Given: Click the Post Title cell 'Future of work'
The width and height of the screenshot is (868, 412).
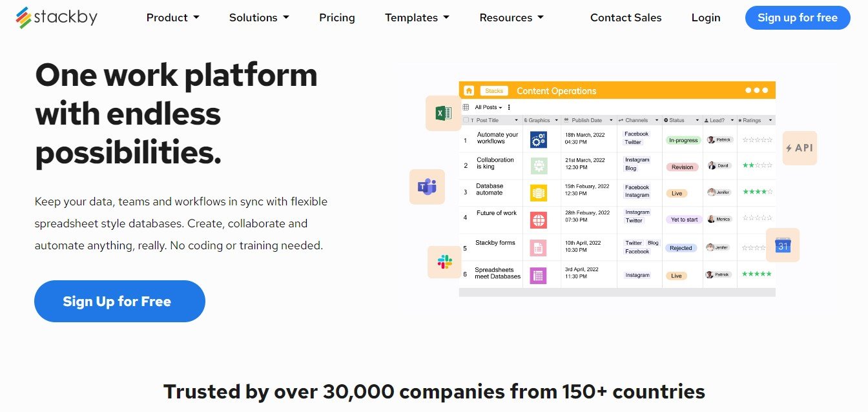Looking at the screenshot, I should click(x=497, y=213).
